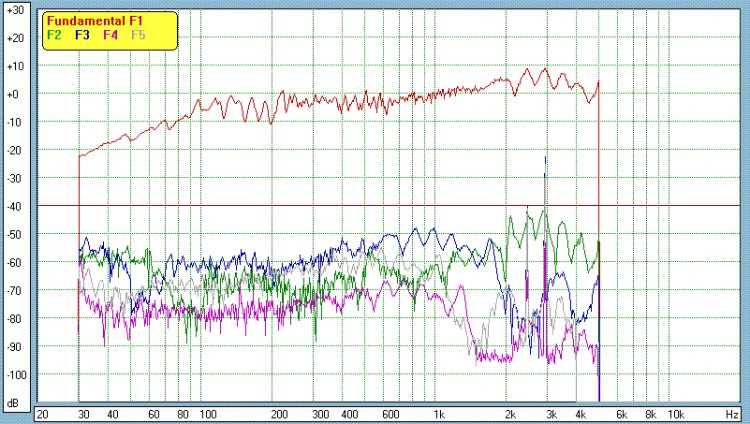This screenshot has width=750, height=424.
Task: Click the -60 dB axis label
Action: [15, 262]
